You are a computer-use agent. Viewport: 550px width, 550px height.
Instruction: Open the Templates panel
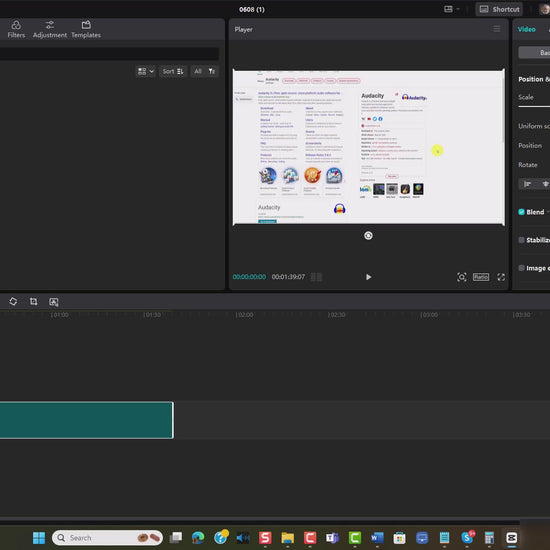click(86, 29)
